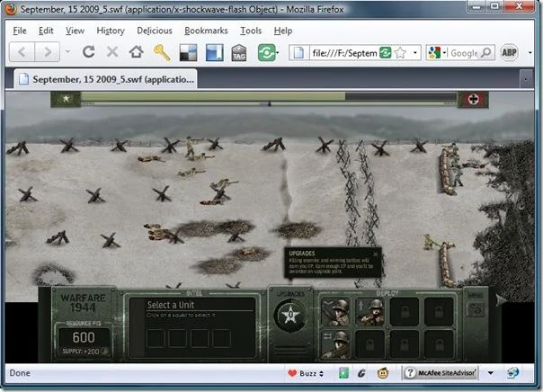Click the smiley face status bar icon
Image resolution: width=543 pixels, height=392 pixels.
383,373
